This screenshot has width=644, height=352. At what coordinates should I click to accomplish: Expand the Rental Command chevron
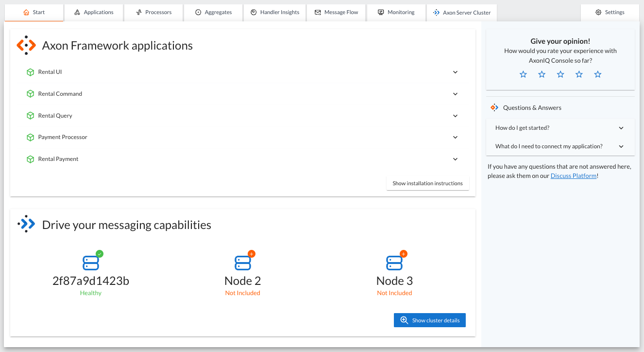(455, 94)
